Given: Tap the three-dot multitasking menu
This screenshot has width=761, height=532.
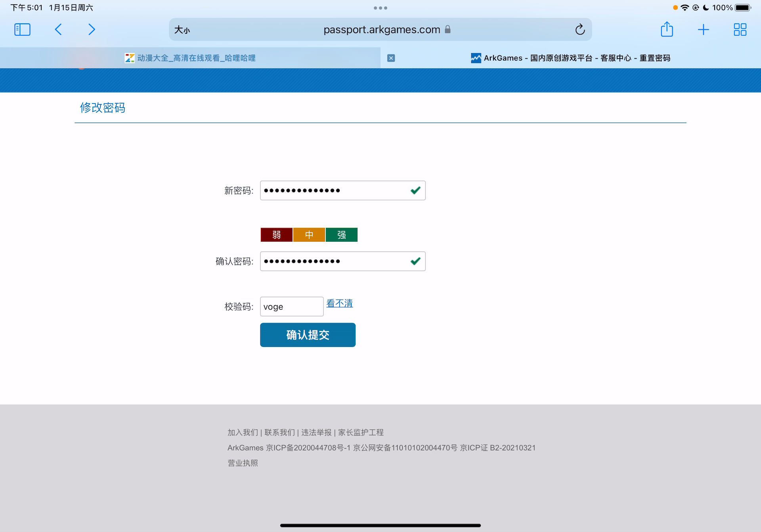Looking at the screenshot, I should tap(380, 8).
